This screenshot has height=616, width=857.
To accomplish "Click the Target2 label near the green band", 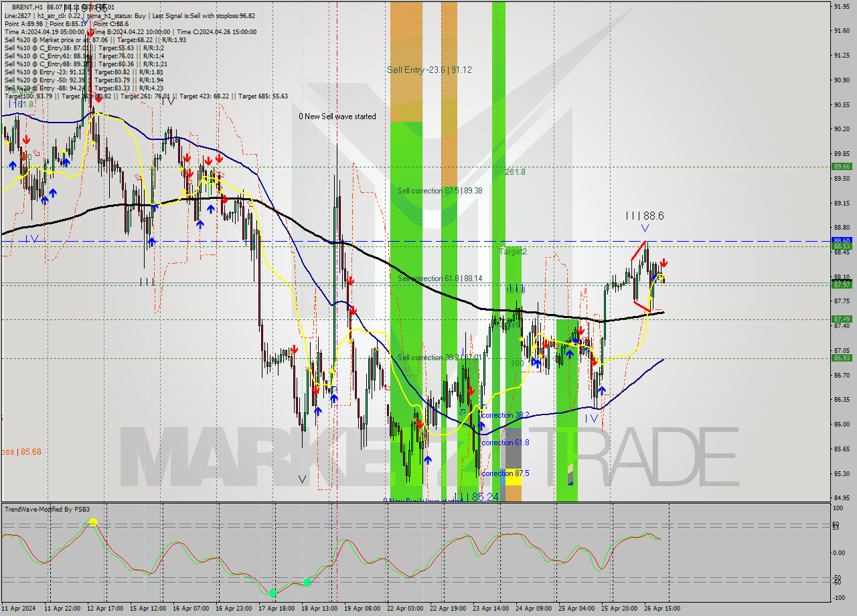I will tap(513, 252).
